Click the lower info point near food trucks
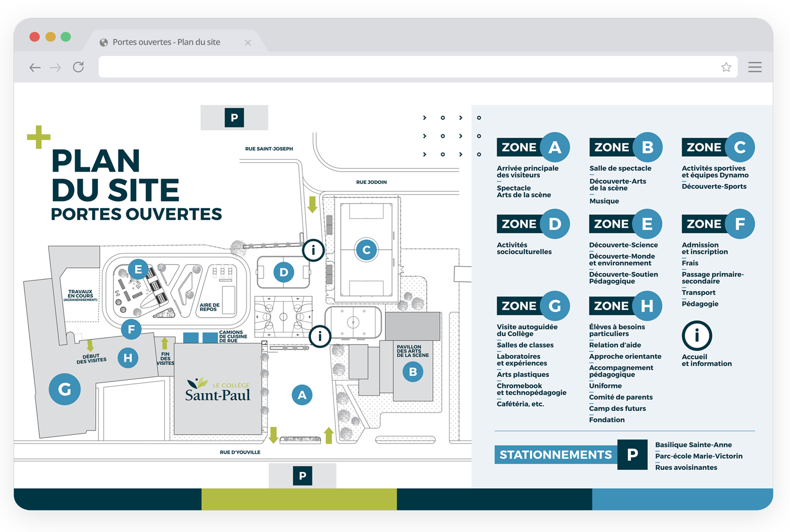 pyautogui.click(x=320, y=336)
